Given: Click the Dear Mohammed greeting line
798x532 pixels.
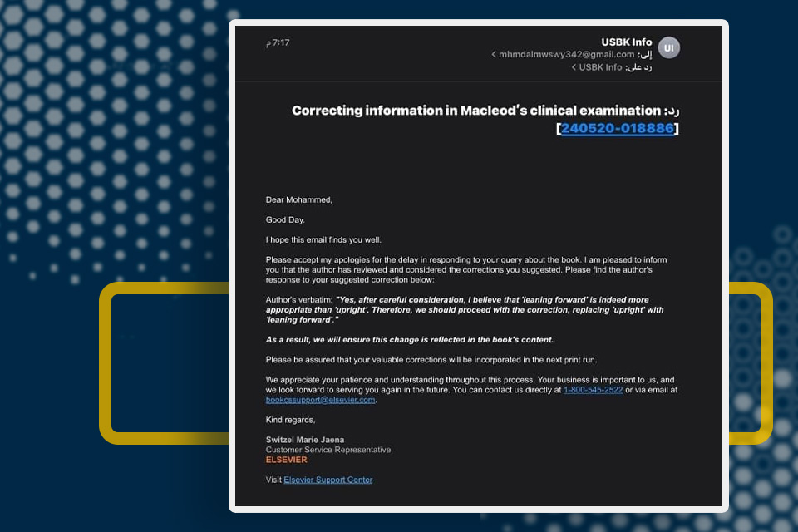Looking at the screenshot, I should [x=298, y=199].
